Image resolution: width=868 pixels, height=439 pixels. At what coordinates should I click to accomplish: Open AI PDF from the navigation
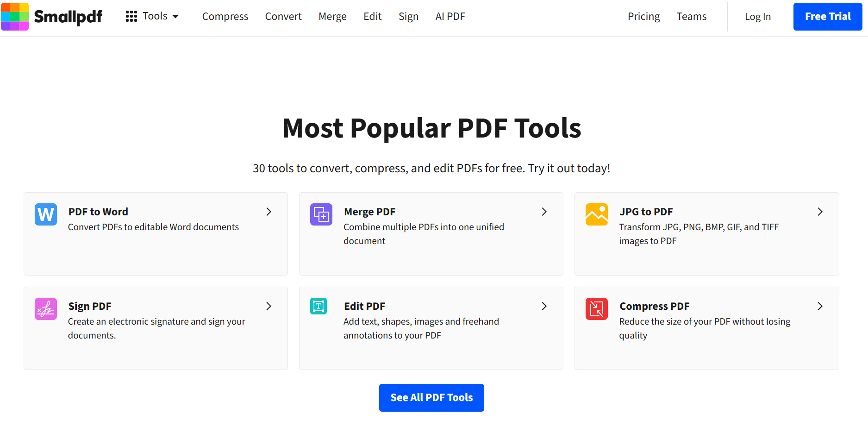click(450, 17)
